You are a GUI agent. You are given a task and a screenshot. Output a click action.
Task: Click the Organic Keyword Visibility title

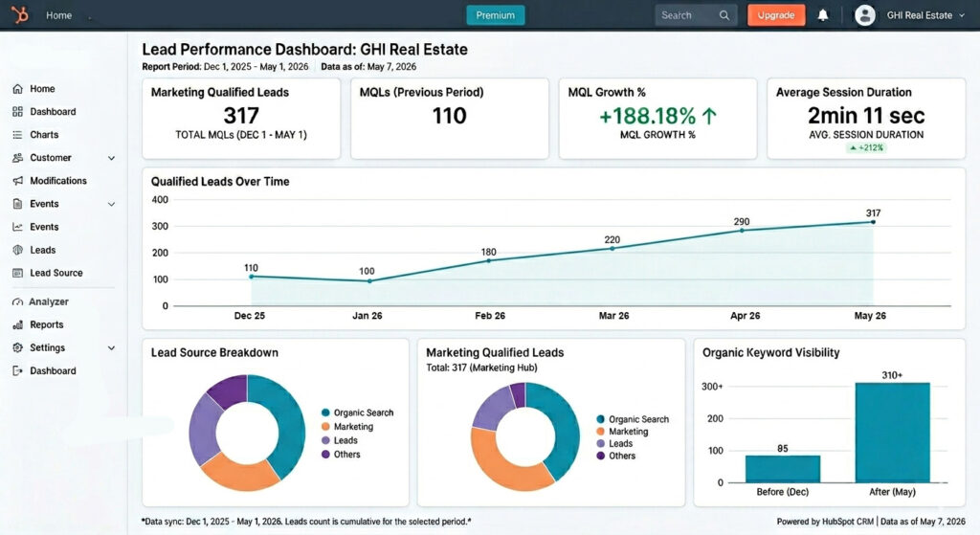coord(770,352)
